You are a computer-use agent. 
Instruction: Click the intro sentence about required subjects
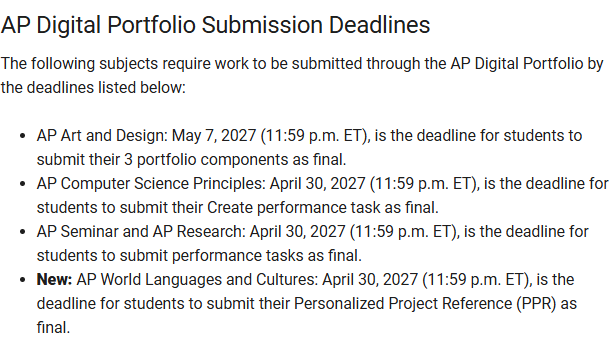(302, 75)
